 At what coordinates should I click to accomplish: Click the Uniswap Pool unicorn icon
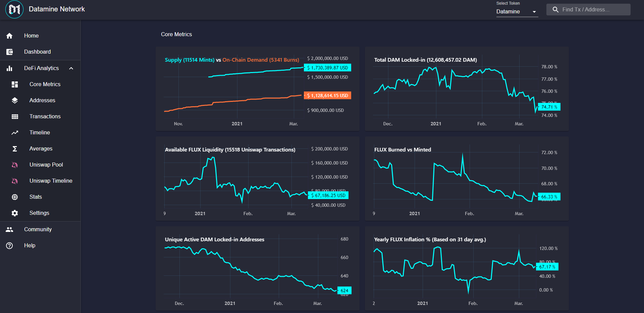pos(15,165)
